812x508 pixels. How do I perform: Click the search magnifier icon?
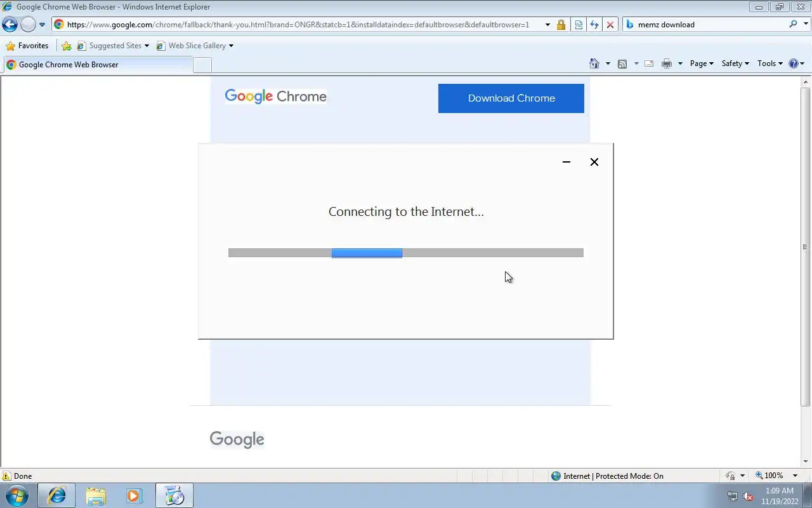[x=793, y=24]
